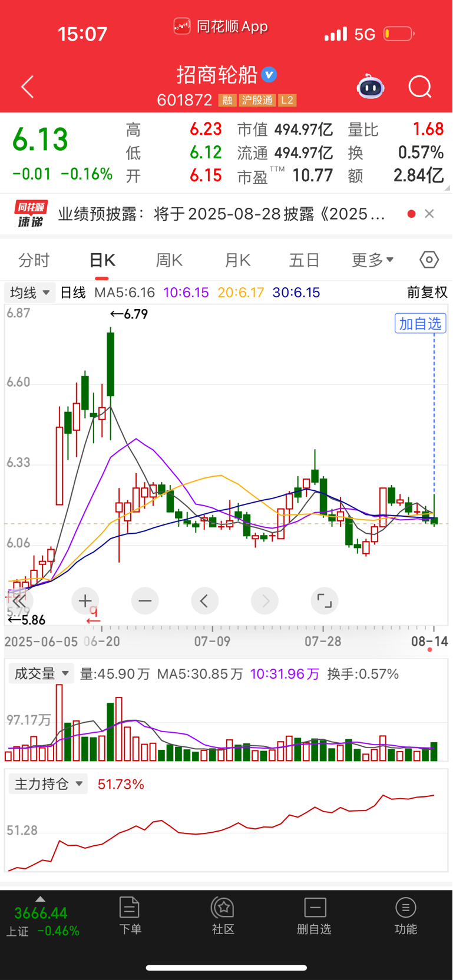Zoom in chart with plus button
This screenshot has width=453, height=980.
point(85,601)
